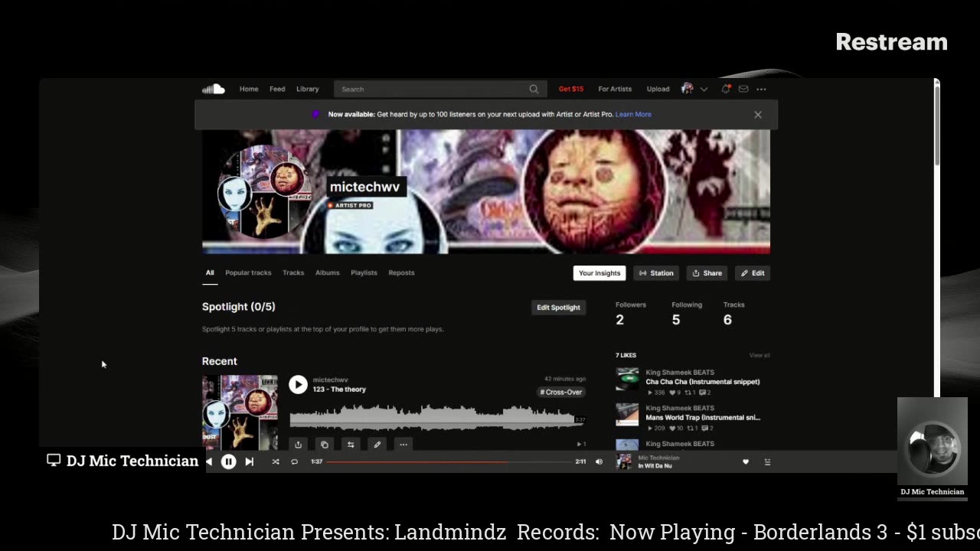Pause playback in the bottom player
This screenshot has height=551, width=980.
(228, 461)
